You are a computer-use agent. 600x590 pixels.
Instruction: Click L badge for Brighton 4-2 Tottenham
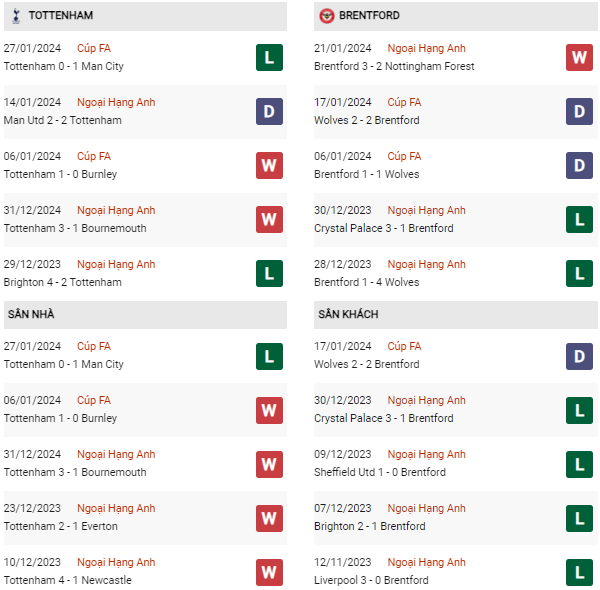click(269, 273)
